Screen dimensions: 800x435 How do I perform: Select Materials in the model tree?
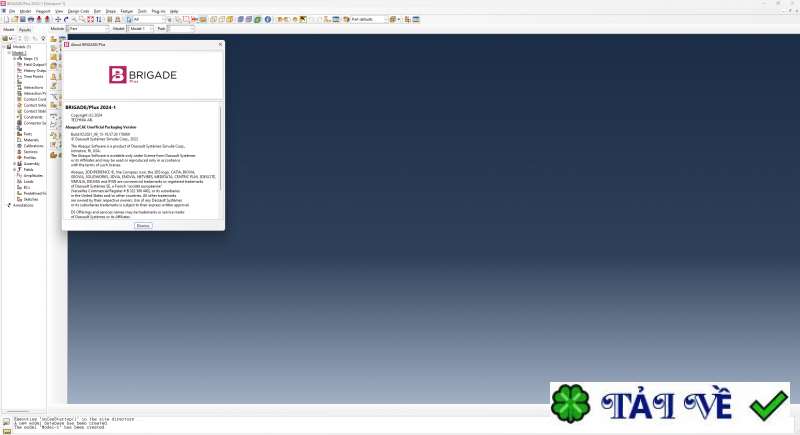coord(31,140)
